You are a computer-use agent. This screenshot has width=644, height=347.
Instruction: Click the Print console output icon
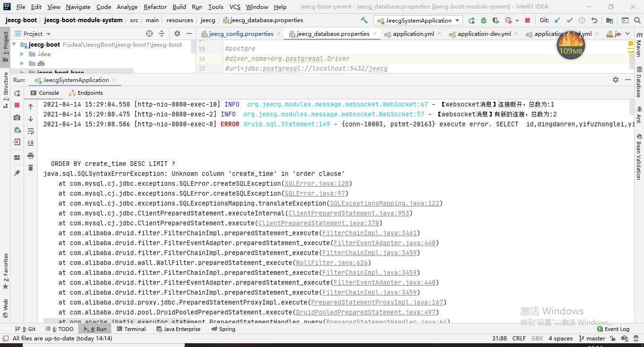[x=31, y=156]
